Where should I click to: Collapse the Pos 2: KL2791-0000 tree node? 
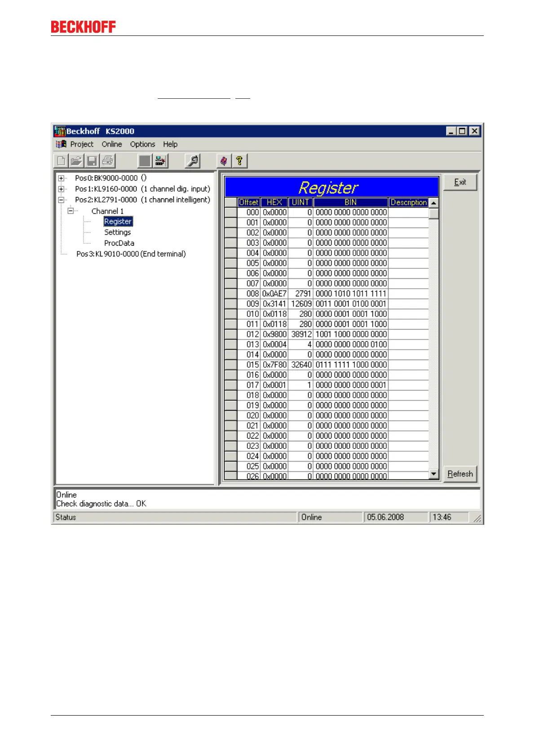(x=61, y=200)
